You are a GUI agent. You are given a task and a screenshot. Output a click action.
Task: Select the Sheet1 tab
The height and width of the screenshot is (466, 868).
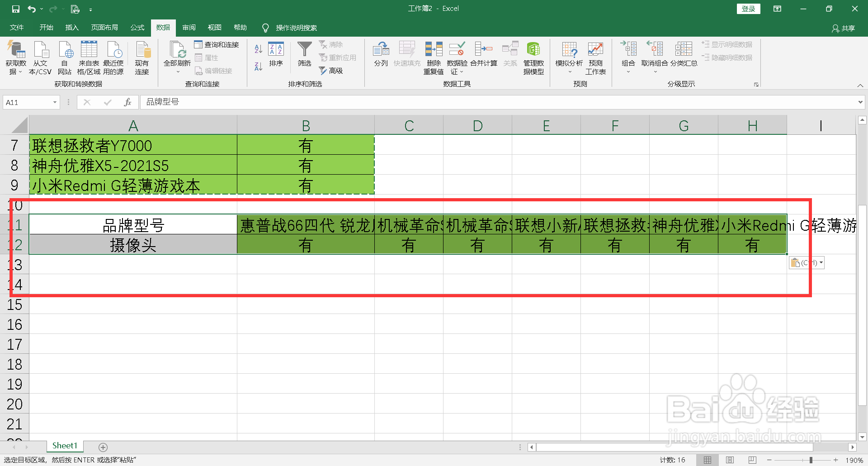(65, 446)
